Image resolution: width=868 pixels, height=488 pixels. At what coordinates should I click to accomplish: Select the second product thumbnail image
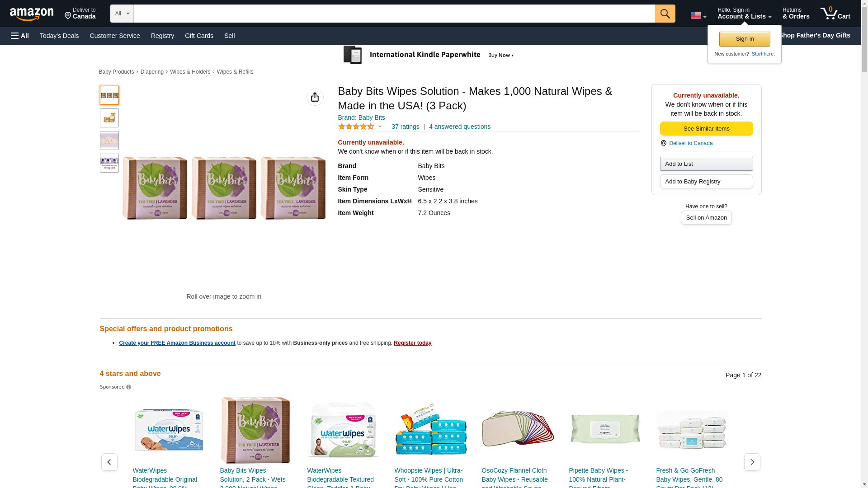[x=109, y=118]
